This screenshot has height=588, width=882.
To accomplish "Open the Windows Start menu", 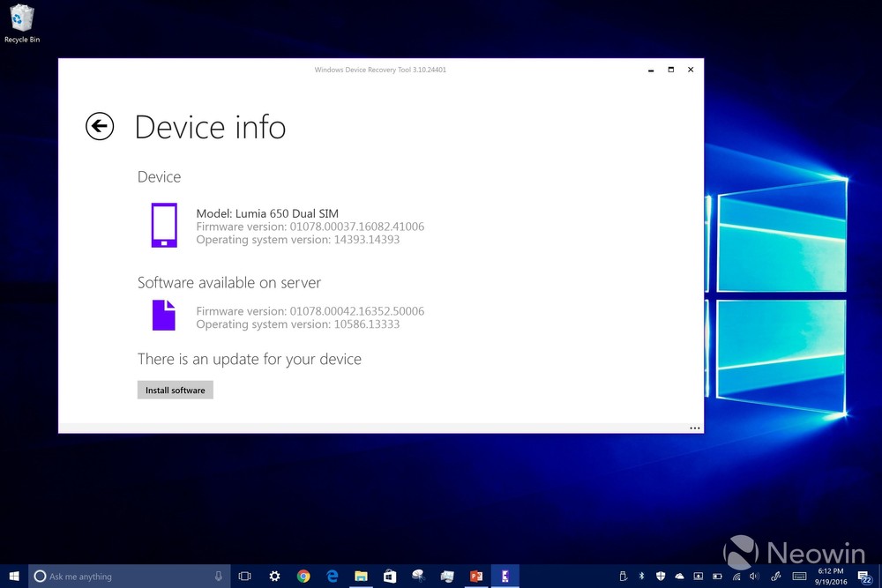I will click(14, 577).
